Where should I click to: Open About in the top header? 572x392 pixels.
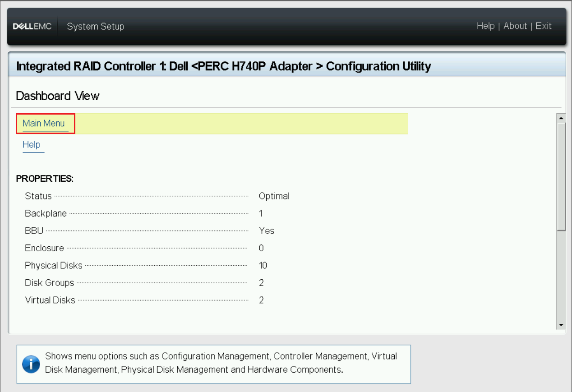point(515,26)
